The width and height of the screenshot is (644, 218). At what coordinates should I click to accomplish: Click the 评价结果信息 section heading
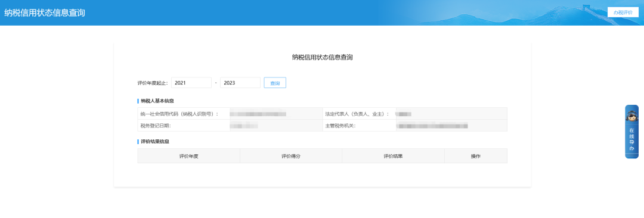click(x=155, y=142)
